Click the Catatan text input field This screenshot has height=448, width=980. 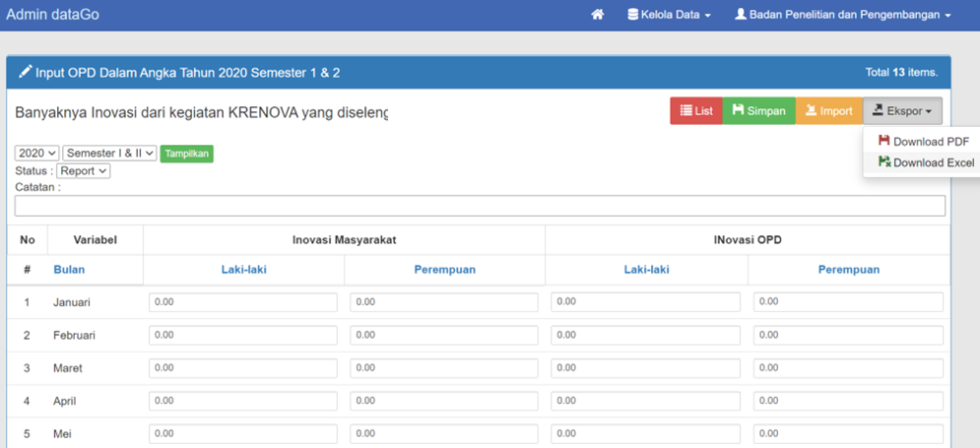pyautogui.click(x=480, y=206)
